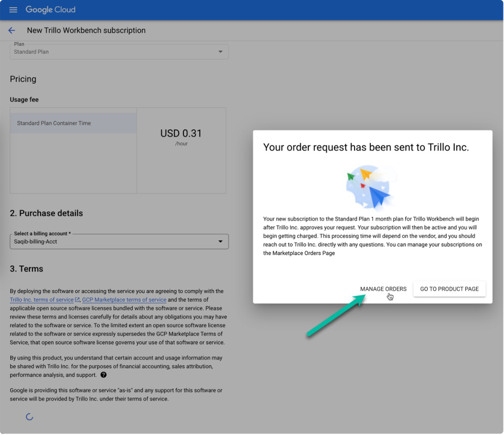Open GCP Marketplace terms of service link
The width and height of the screenshot is (504, 435).
pyautogui.click(x=124, y=299)
